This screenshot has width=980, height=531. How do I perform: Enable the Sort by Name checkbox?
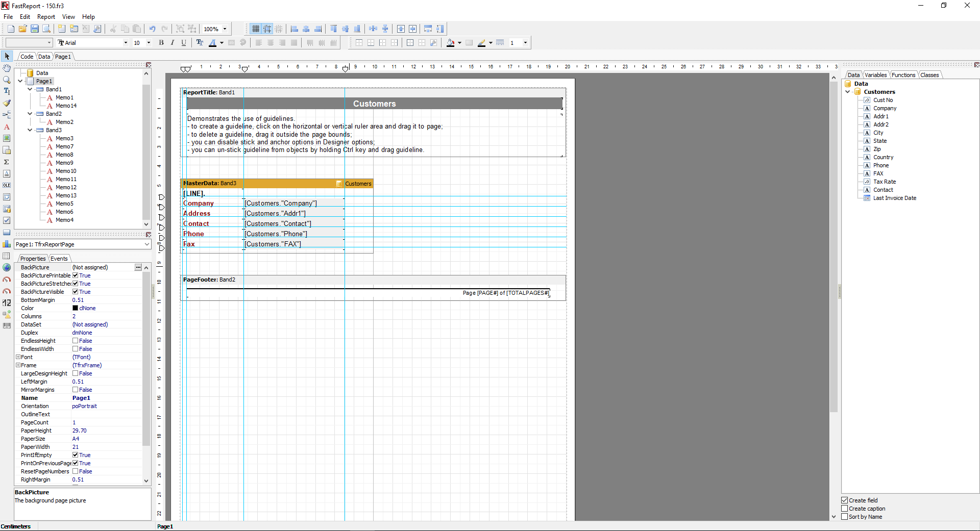(845, 517)
